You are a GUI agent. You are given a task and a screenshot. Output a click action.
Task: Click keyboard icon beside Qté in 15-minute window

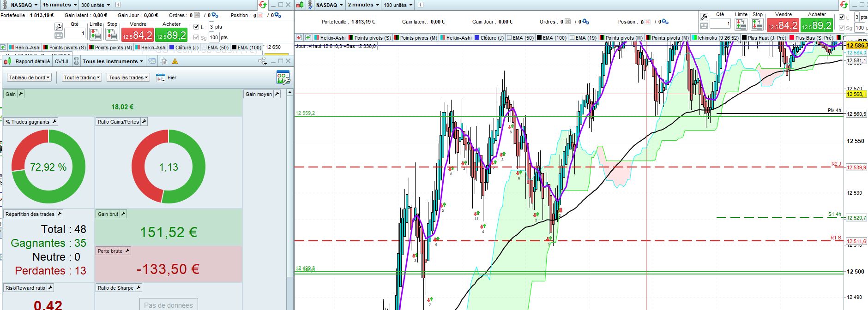click(x=59, y=36)
